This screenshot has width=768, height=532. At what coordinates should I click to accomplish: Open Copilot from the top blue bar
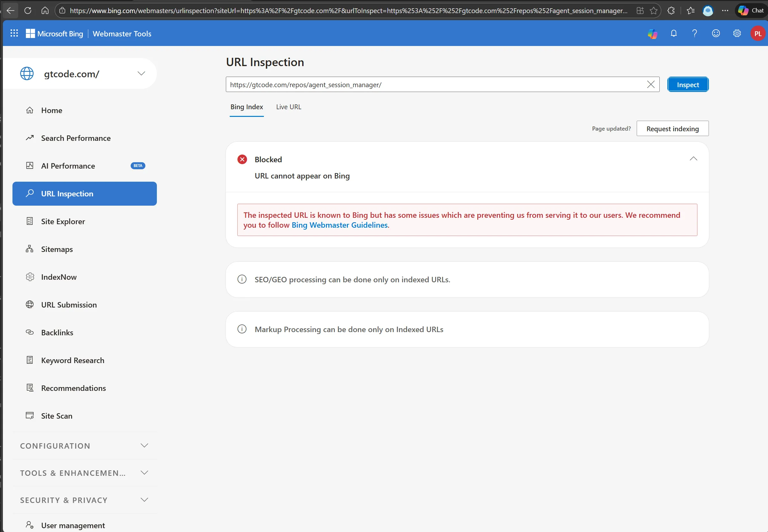(653, 33)
